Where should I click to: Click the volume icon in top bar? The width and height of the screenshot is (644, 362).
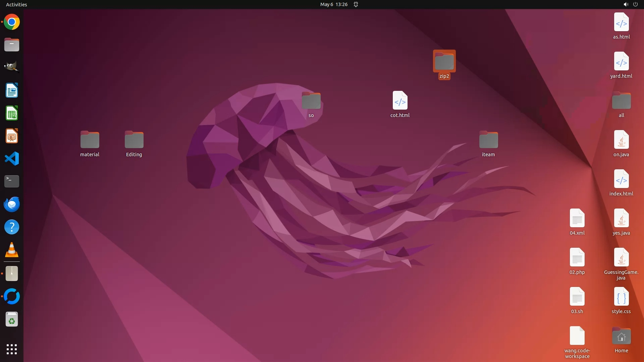point(626,4)
